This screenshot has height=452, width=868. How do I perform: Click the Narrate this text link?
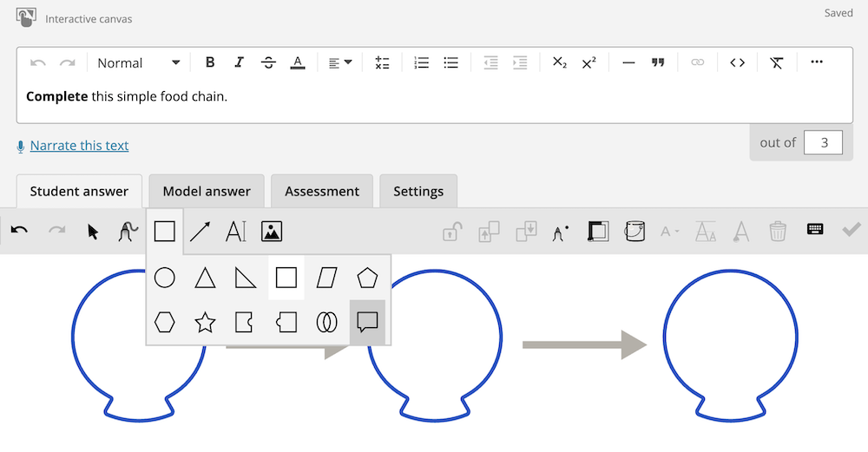(x=79, y=146)
